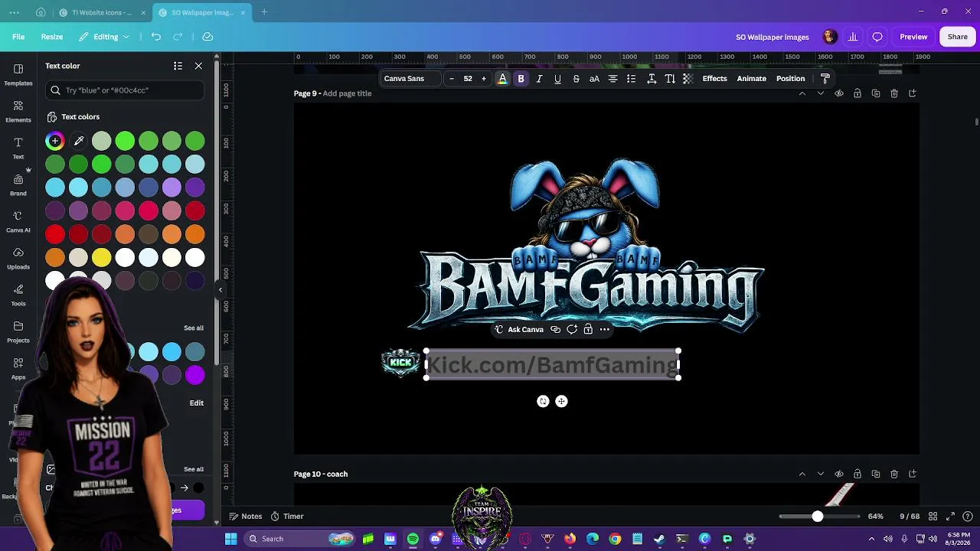The image size is (980, 551).
Task: Open the text color tool in the toolbar
Action: tap(502, 79)
